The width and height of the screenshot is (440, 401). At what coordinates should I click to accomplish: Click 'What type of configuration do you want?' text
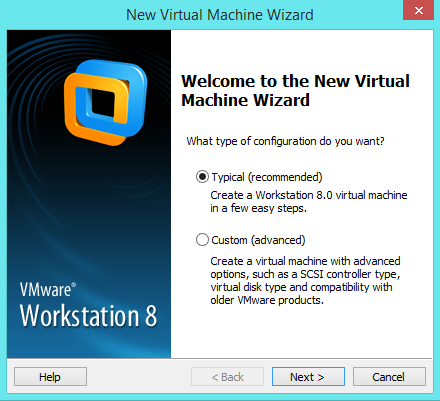pos(285,141)
